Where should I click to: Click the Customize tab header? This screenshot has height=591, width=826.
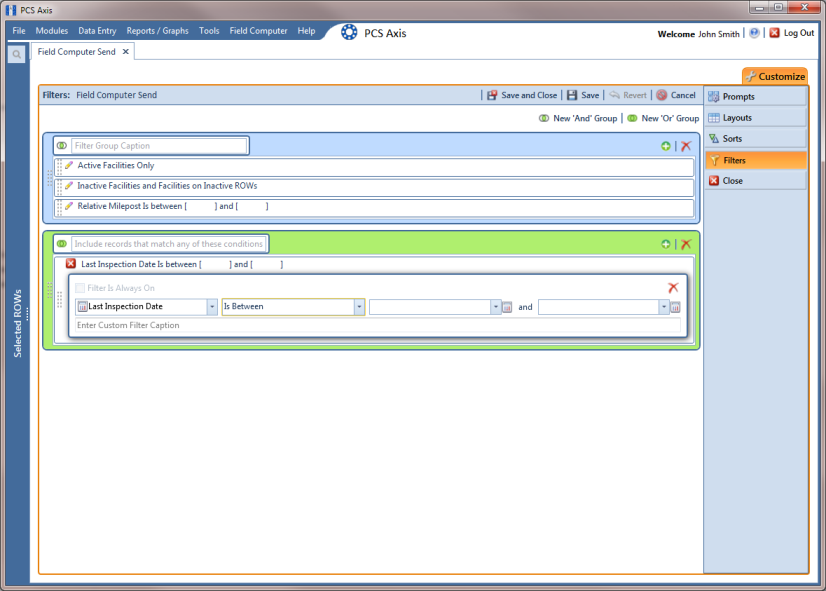pos(775,76)
